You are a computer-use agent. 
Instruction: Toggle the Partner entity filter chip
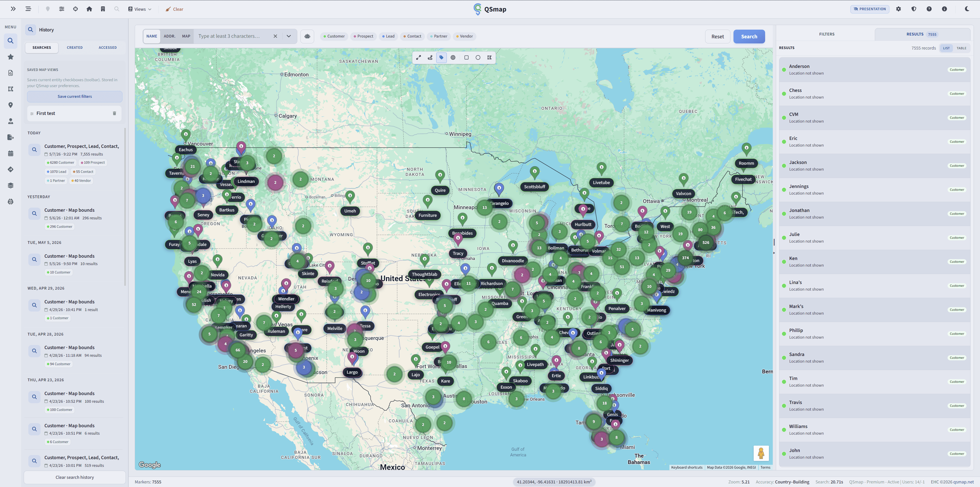tap(438, 36)
